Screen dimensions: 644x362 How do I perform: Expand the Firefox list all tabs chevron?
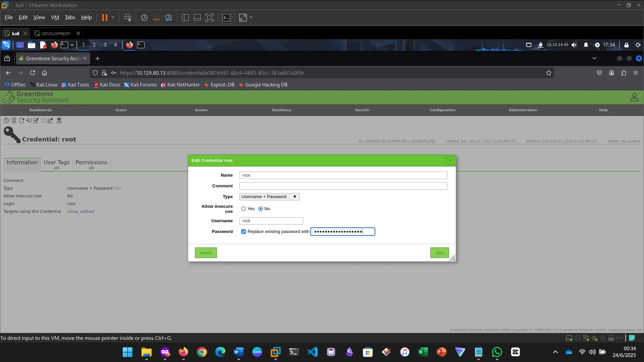click(594, 58)
